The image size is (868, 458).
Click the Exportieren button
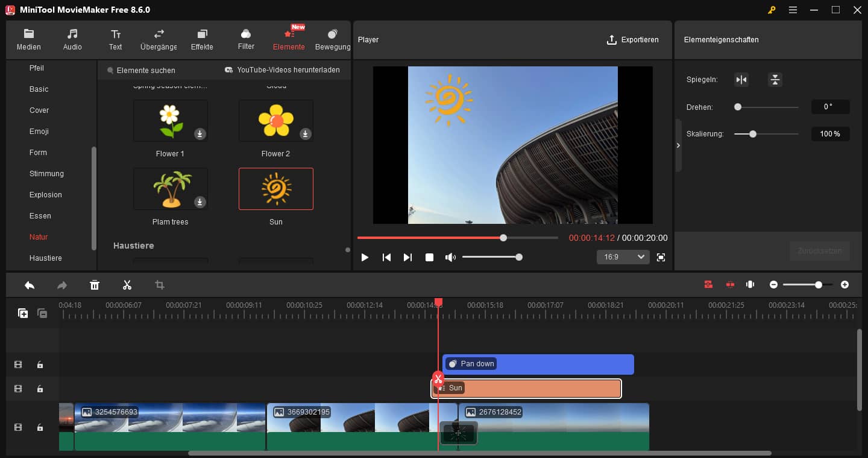(632, 40)
